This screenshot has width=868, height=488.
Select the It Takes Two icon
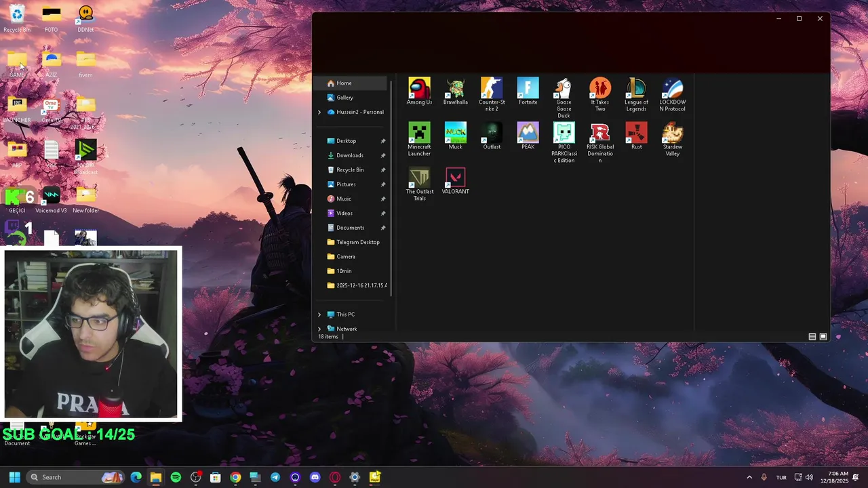click(600, 95)
